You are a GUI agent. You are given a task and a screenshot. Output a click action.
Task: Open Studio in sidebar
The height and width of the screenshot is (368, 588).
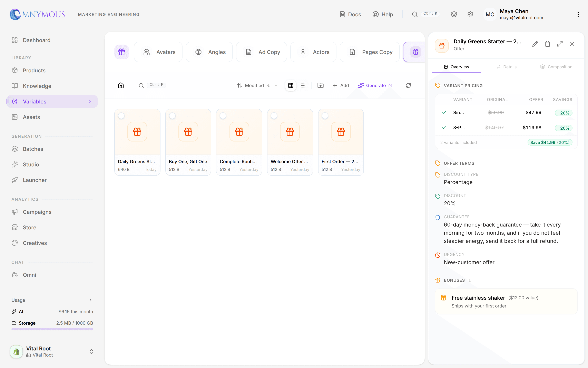[52, 165]
